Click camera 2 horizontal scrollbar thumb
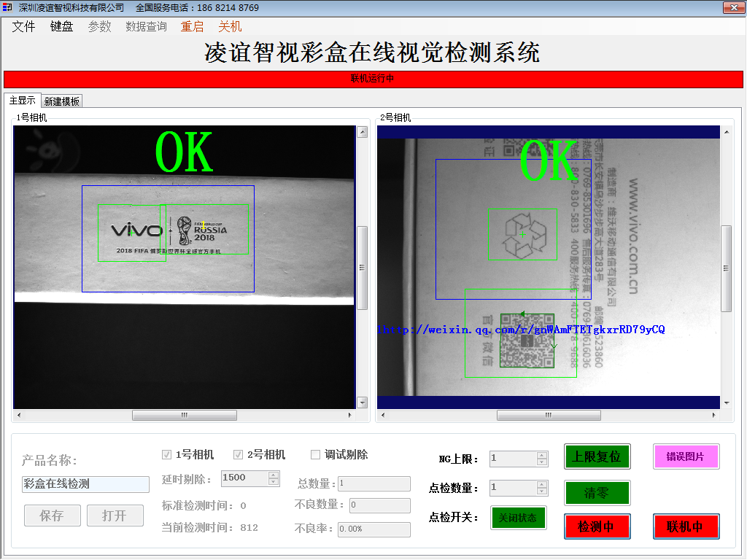The image size is (747, 560). (x=549, y=415)
